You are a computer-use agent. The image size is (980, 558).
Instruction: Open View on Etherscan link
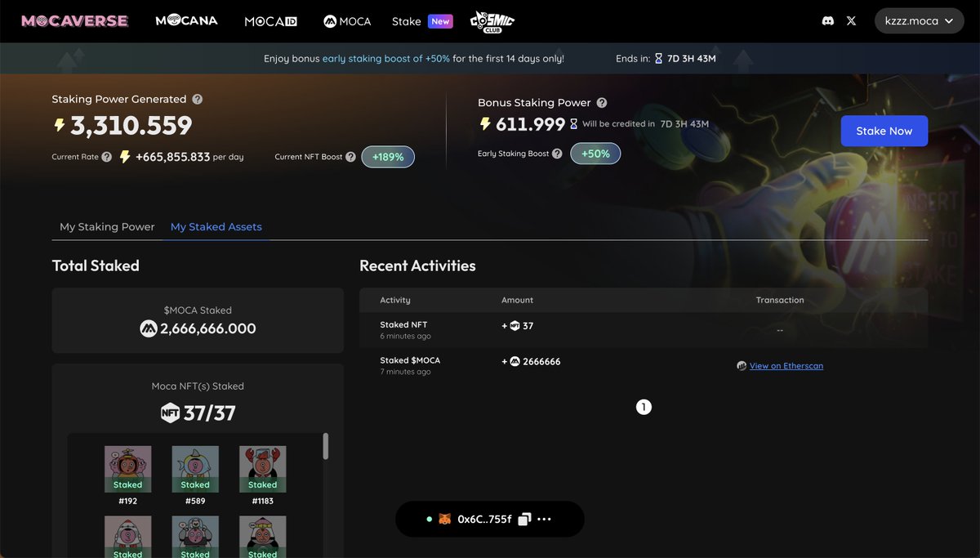786,366
